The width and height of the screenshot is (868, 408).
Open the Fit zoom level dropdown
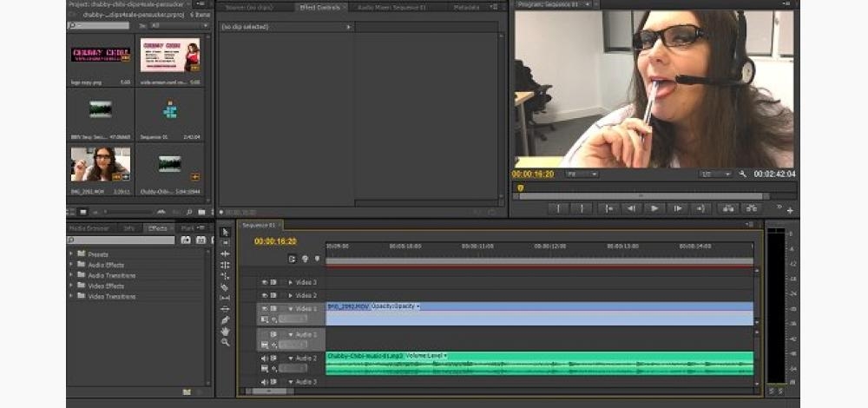(582, 174)
